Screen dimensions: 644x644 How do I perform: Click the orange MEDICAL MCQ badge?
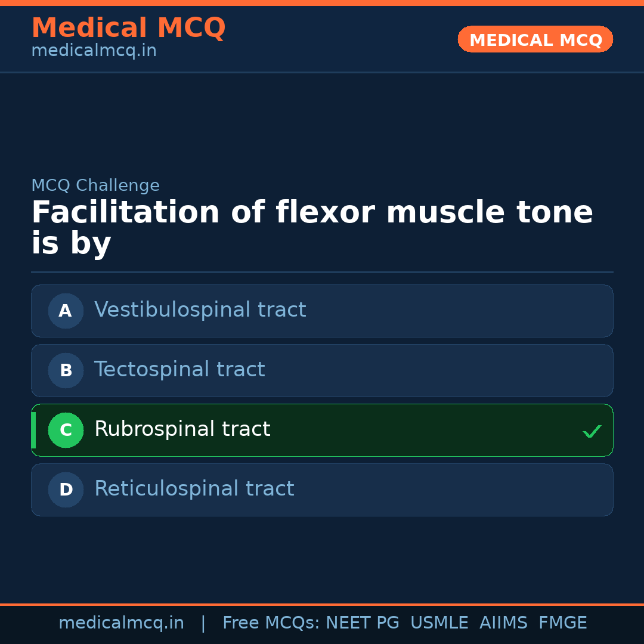point(535,40)
